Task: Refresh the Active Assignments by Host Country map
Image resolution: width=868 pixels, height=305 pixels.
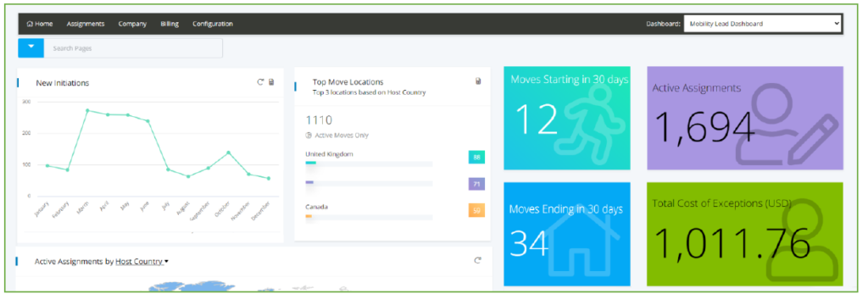Action: click(478, 261)
